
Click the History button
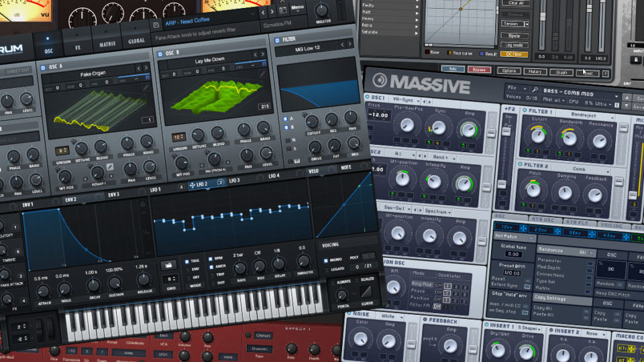535,72
